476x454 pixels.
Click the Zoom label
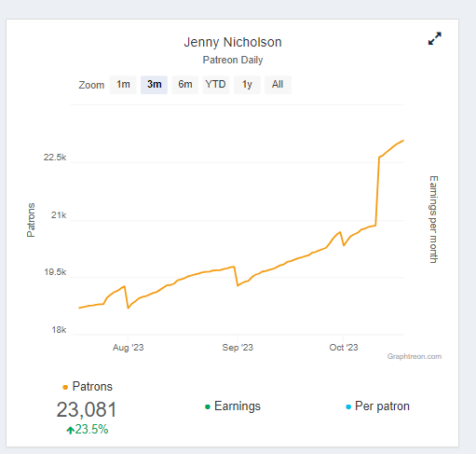pyautogui.click(x=91, y=85)
